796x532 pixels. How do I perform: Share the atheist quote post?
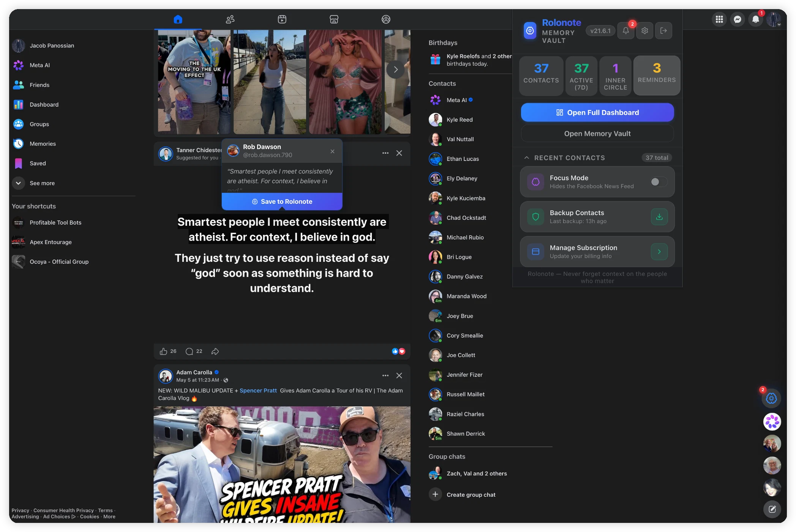click(x=215, y=351)
